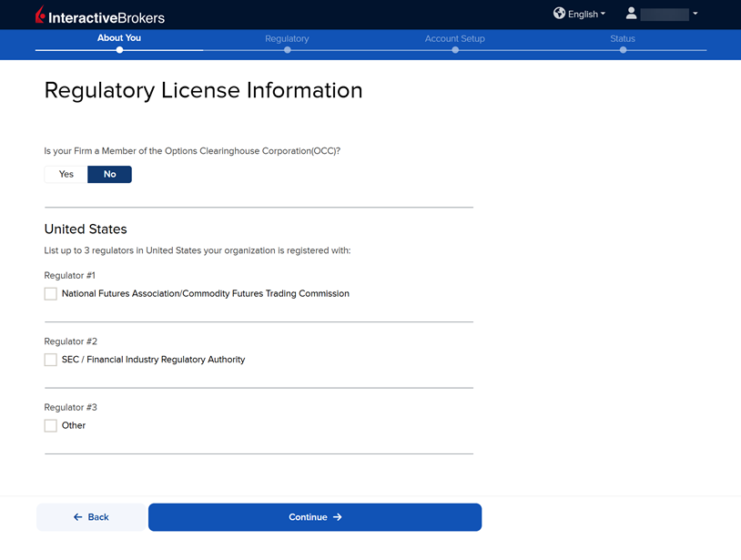Screen dimensions: 741x560
Task: Click the Interactive Brokers logo
Action: pyautogui.click(x=100, y=15)
